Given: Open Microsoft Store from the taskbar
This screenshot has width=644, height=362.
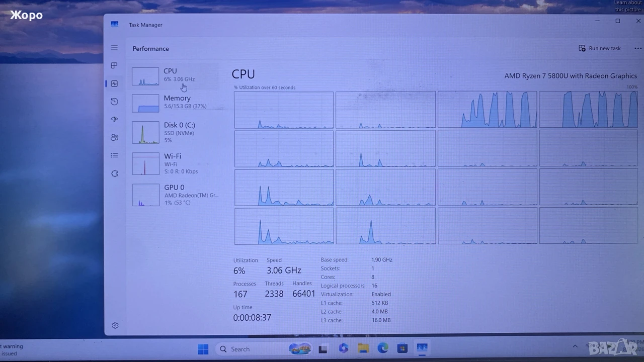Looking at the screenshot, I should click(403, 348).
